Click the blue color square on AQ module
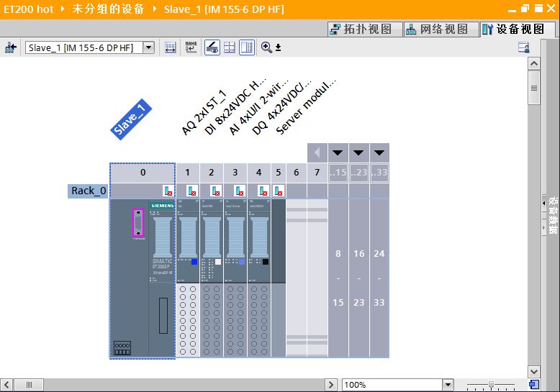 coord(194,262)
